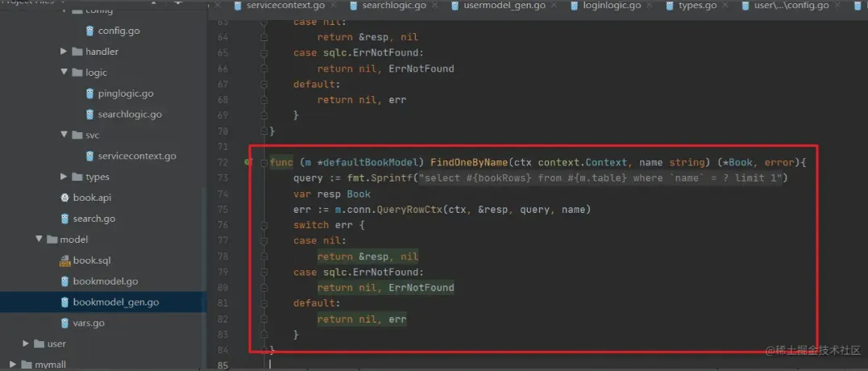Click 'return &resp, nil' on line 64

pos(368,37)
